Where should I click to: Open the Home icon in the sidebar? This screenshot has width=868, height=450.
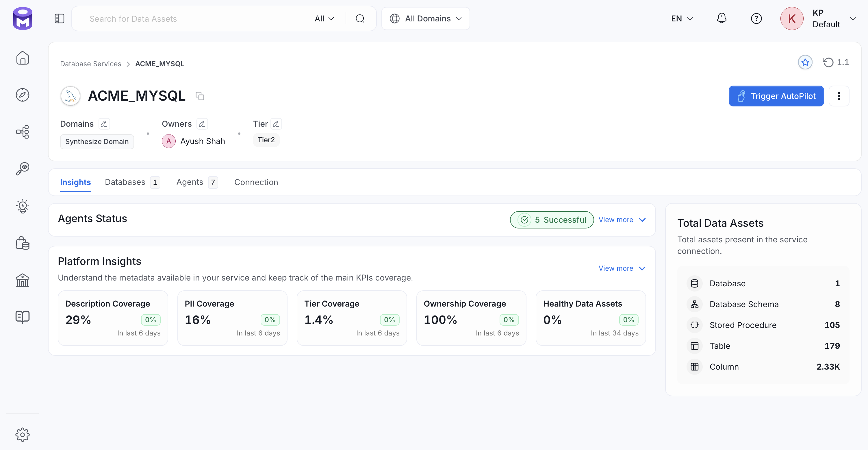23,58
